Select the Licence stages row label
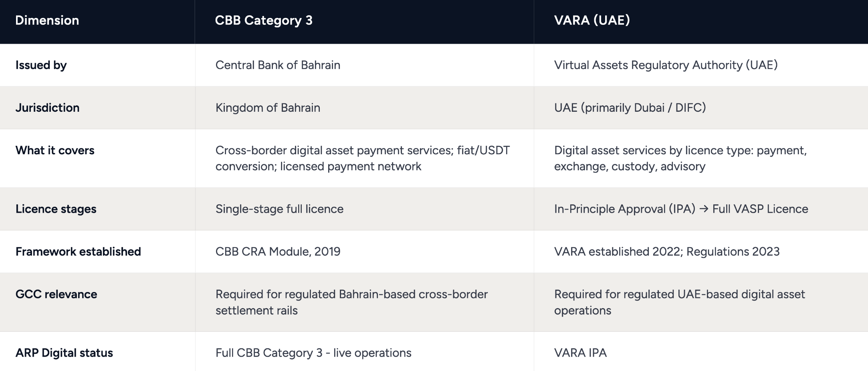 point(56,209)
